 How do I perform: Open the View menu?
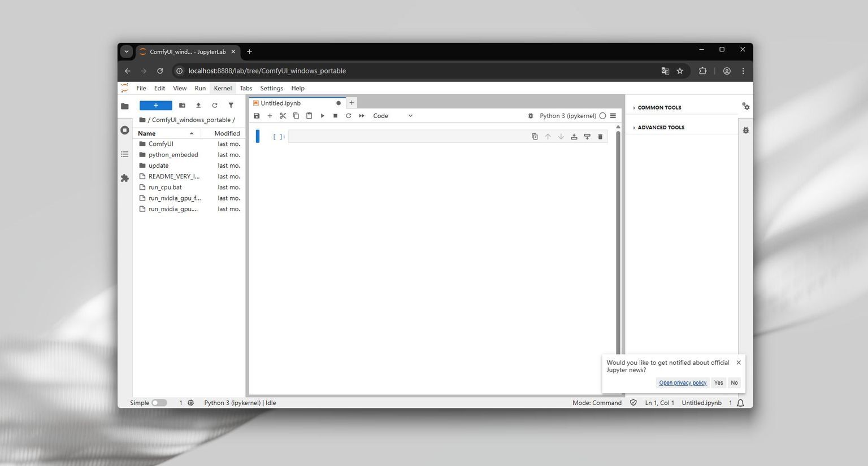[x=180, y=88]
